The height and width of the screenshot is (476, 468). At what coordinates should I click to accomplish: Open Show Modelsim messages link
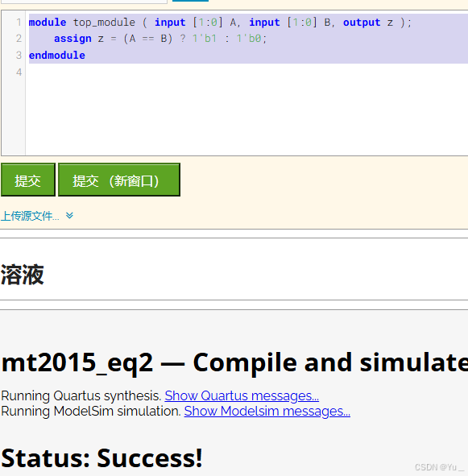coord(267,411)
